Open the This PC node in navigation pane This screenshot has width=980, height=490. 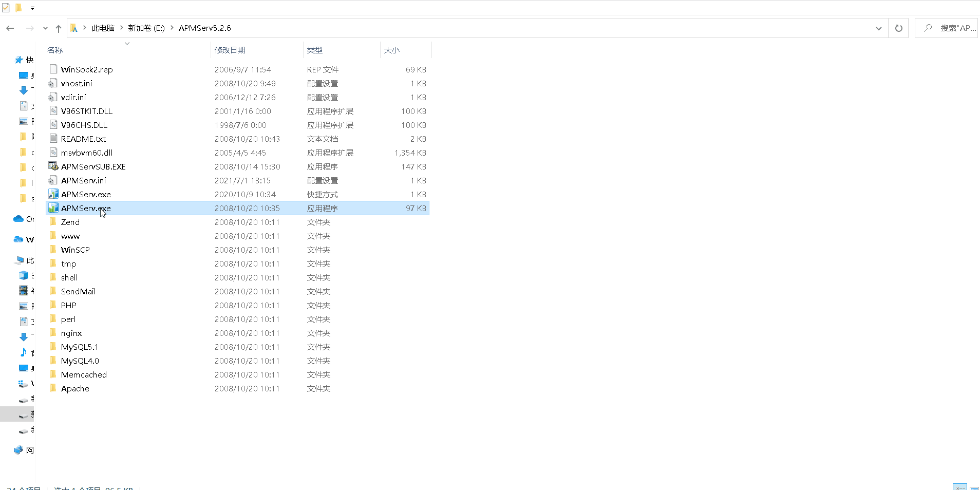point(20,260)
